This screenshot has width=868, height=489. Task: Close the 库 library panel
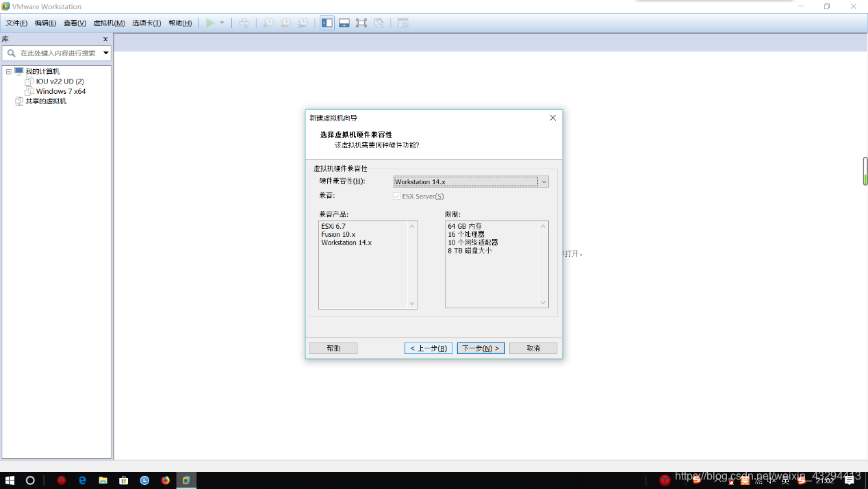[x=105, y=39]
